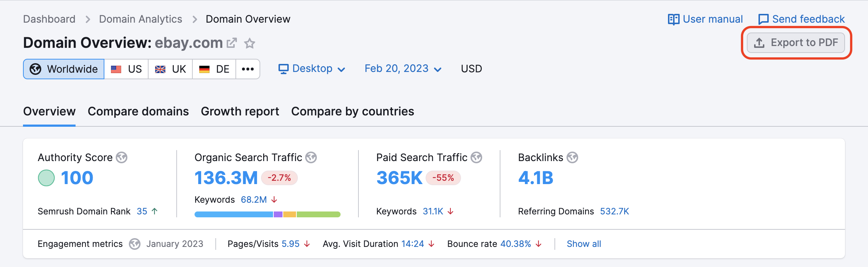The height and width of the screenshot is (267, 868).
Task: Click the down arrow beside Pages/Visits 5.95
Action: pos(307,244)
